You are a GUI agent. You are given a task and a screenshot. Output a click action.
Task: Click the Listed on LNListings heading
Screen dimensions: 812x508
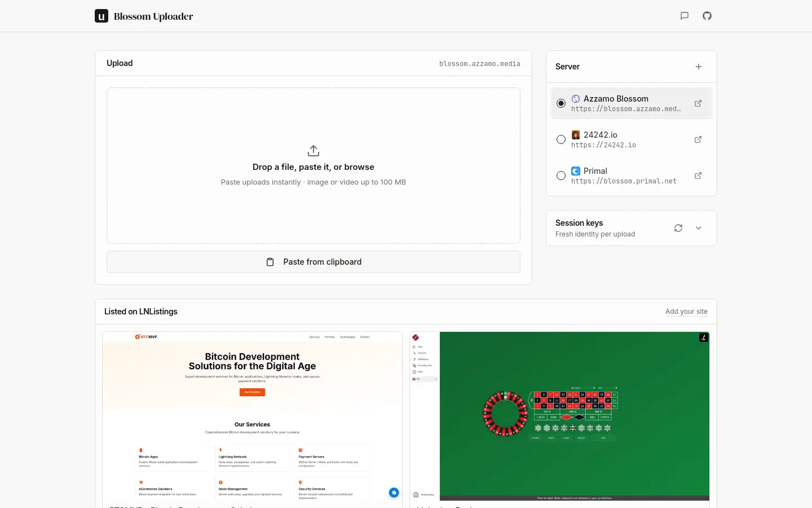[x=141, y=312]
